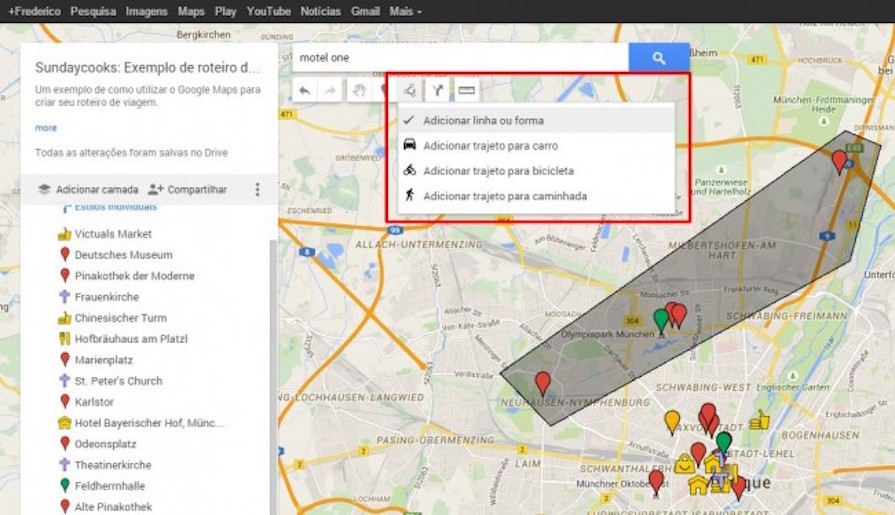Click the yellow map pin near Maxvorstadt

coord(672,423)
